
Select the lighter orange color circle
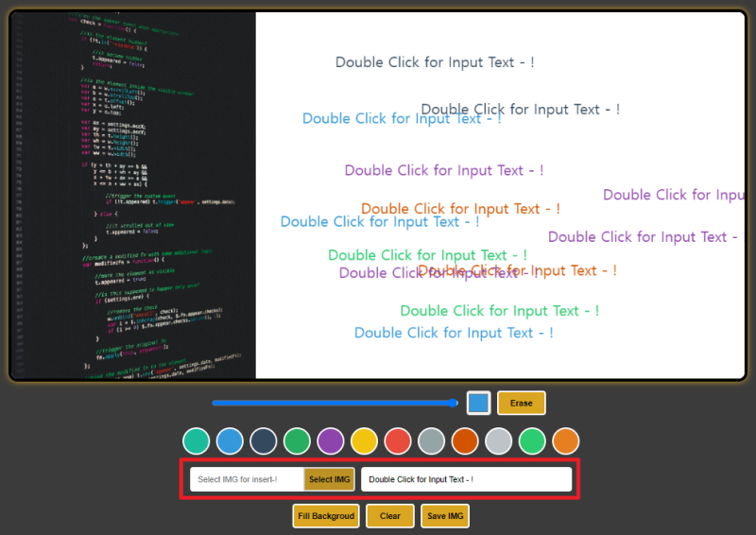[565, 440]
